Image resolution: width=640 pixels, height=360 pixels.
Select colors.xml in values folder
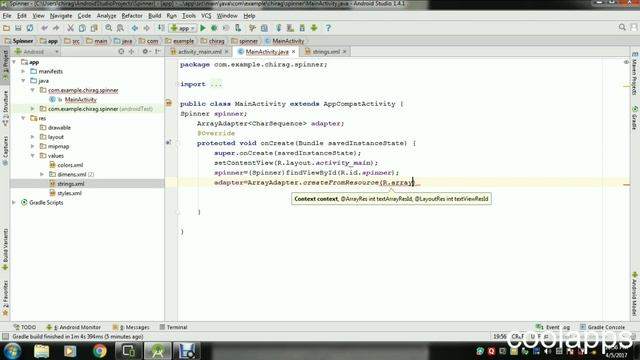tap(70, 165)
